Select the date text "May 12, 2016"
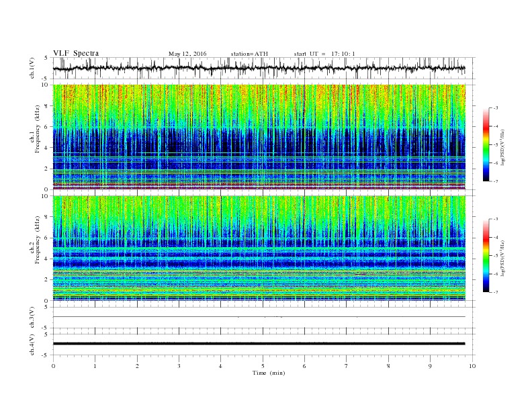 pyautogui.click(x=187, y=54)
